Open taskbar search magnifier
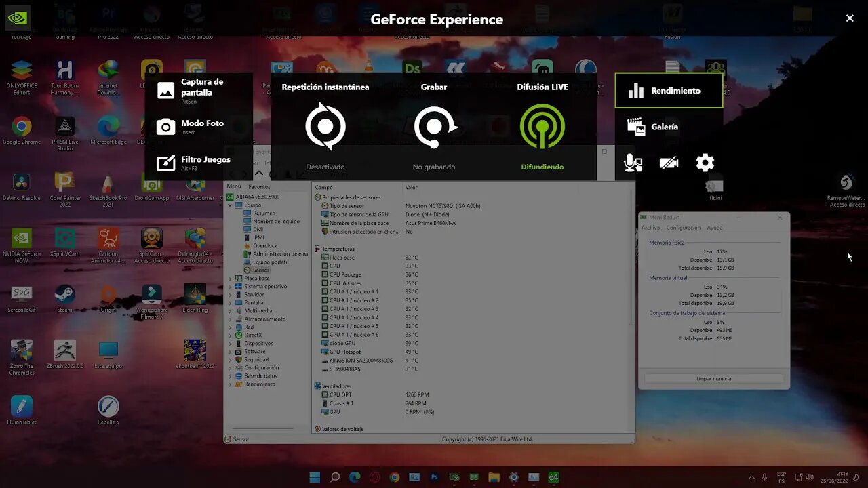868x488 pixels. pyautogui.click(x=334, y=477)
